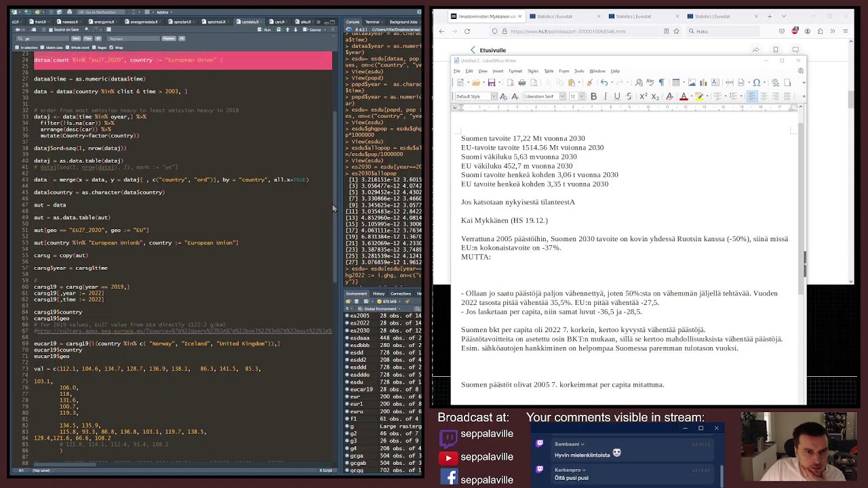Click the Italic icon in Writer toolbar

(605, 96)
